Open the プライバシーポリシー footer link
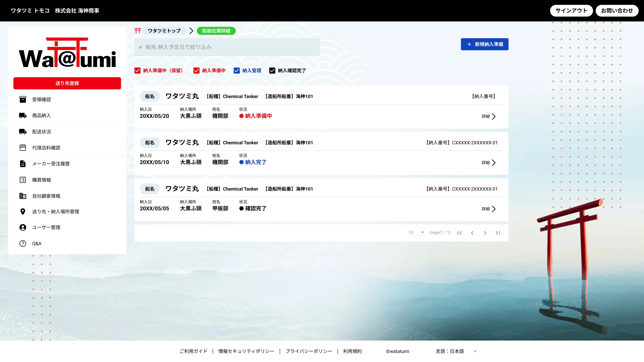 [309, 351]
